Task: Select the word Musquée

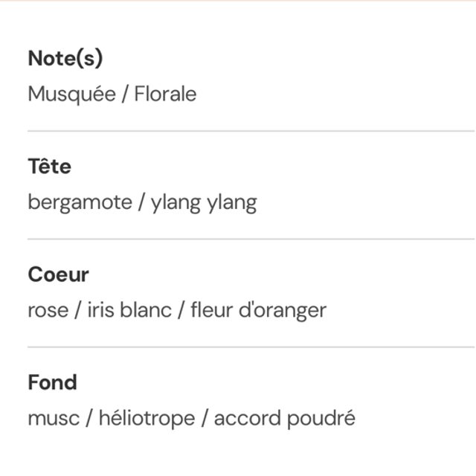Action: click(70, 94)
